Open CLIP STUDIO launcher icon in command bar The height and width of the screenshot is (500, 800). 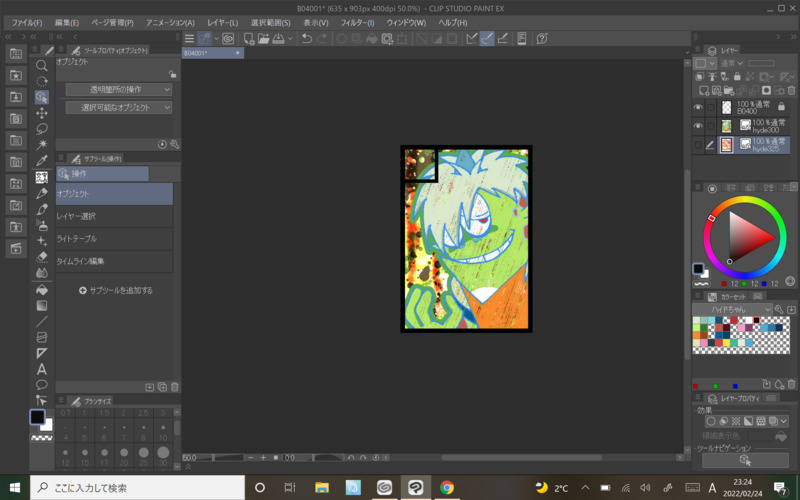click(x=228, y=39)
